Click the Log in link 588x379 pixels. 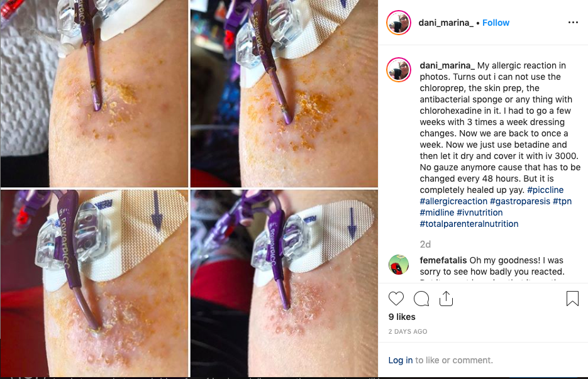400,360
